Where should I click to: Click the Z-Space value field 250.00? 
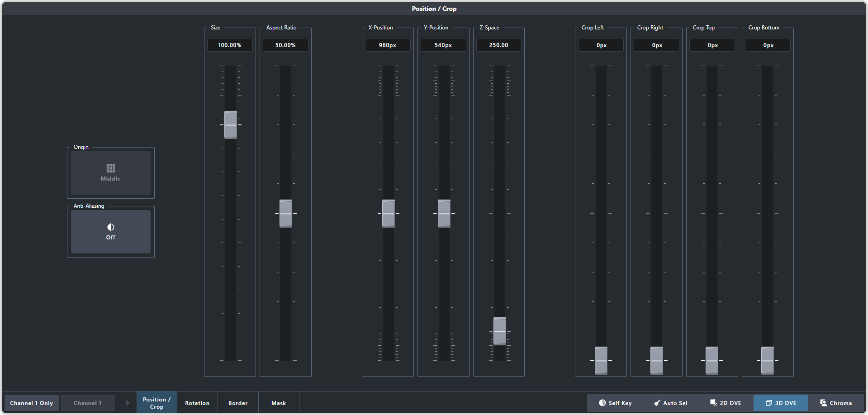point(499,45)
